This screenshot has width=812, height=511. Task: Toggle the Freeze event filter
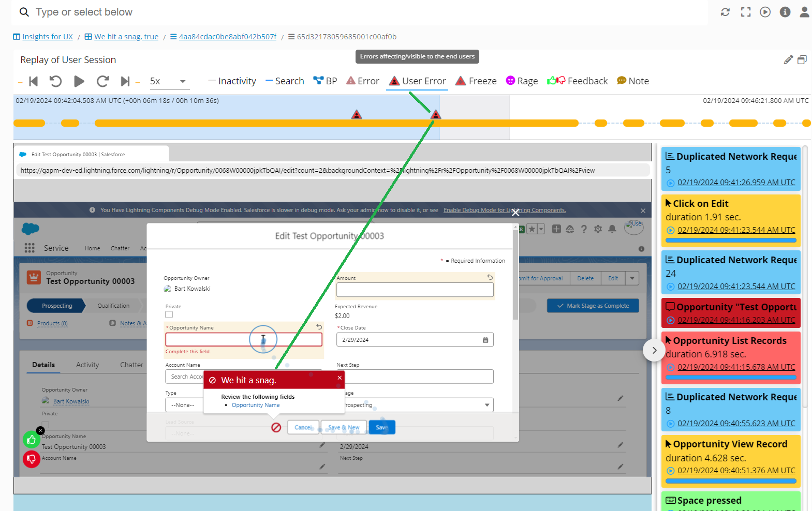(x=476, y=81)
